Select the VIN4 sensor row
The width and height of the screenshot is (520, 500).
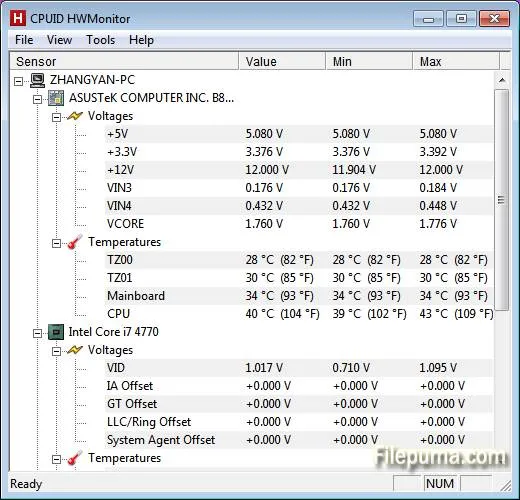click(x=299, y=206)
